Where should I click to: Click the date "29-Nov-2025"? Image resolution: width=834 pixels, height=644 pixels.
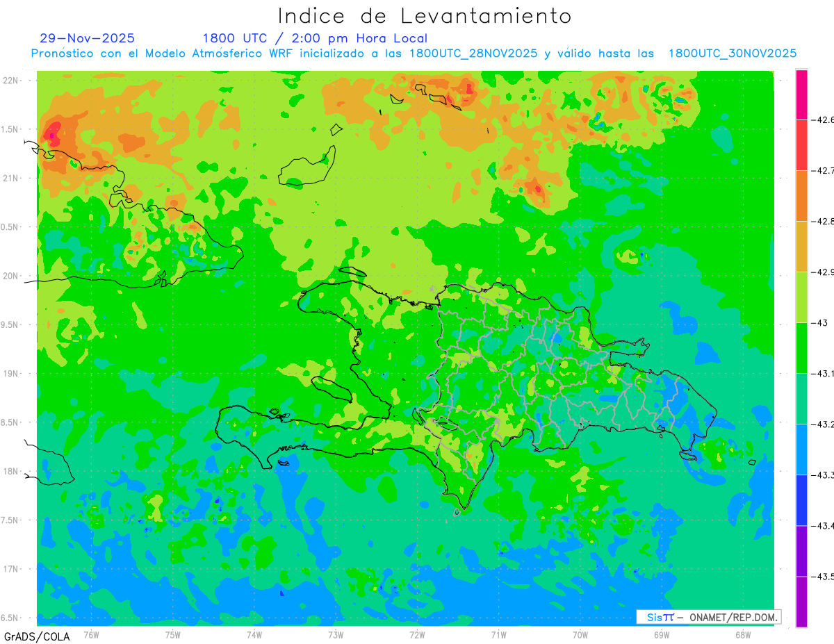pos(88,38)
